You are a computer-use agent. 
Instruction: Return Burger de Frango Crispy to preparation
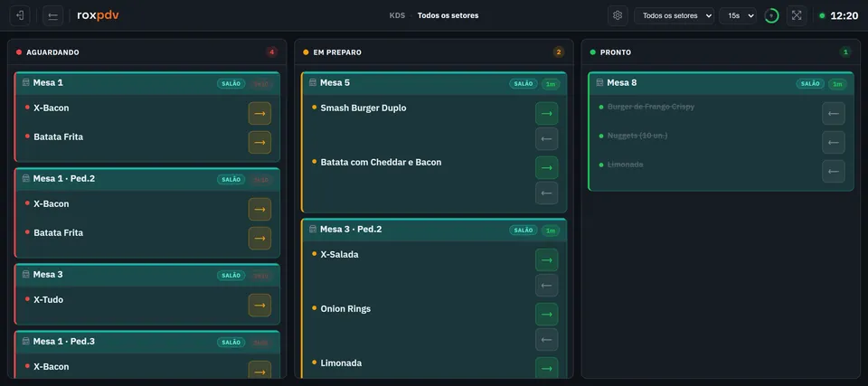coord(833,113)
